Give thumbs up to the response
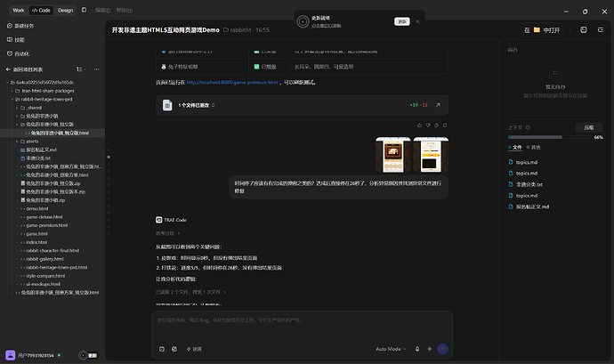 tap(419, 125)
